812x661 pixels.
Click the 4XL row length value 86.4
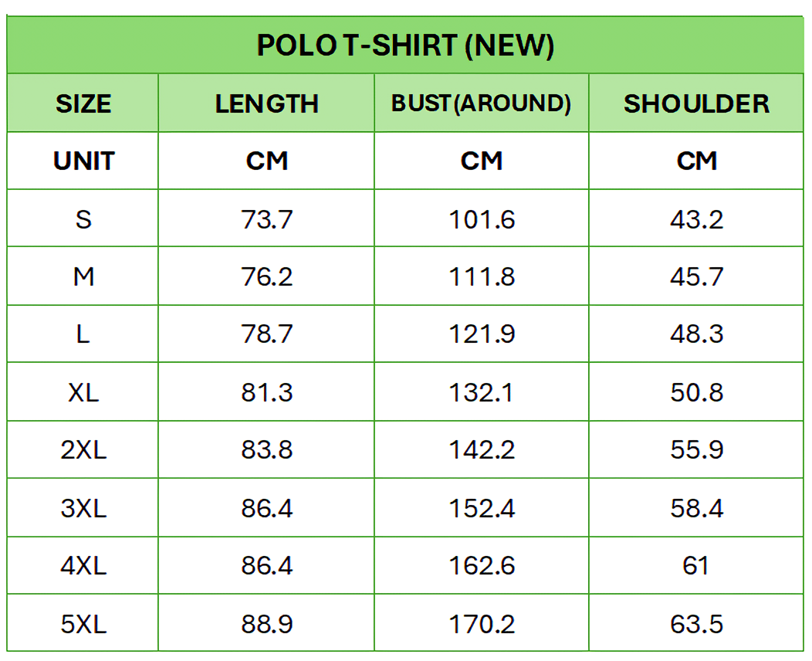pos(266,565)
